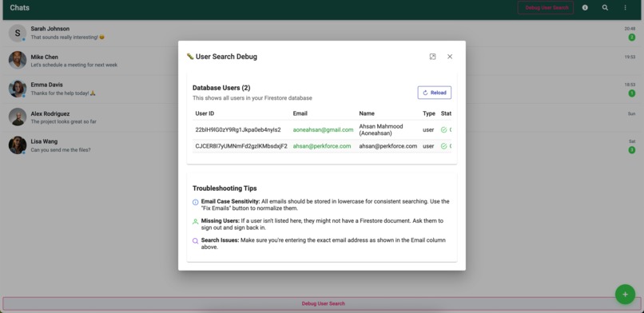Click Mike Chen's profile photo

[18, 61]
